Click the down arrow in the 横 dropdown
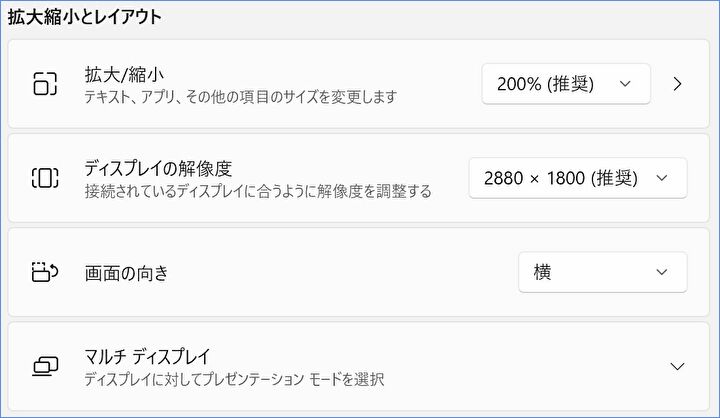This screenshot has width=720, height=418. [x=661, y=272]
